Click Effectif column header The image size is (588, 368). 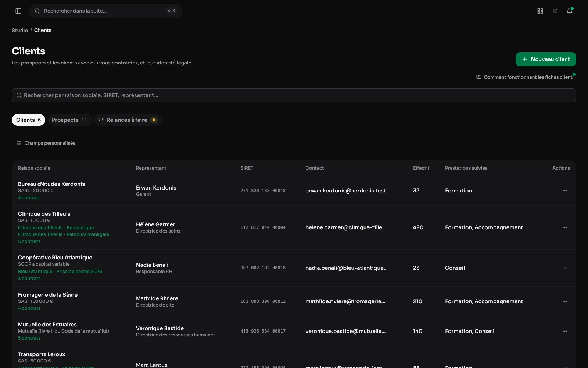click(421, 168)
